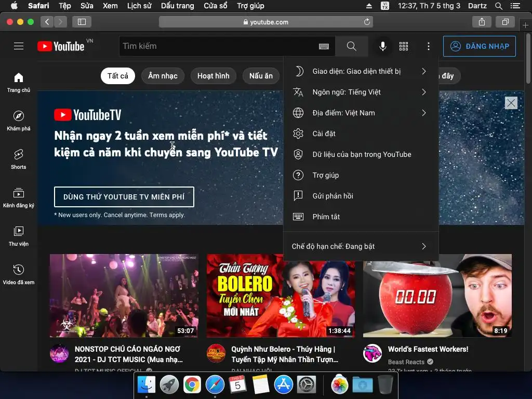Go back in Safari
Screen dimensions: 532x399
(47, 22)
